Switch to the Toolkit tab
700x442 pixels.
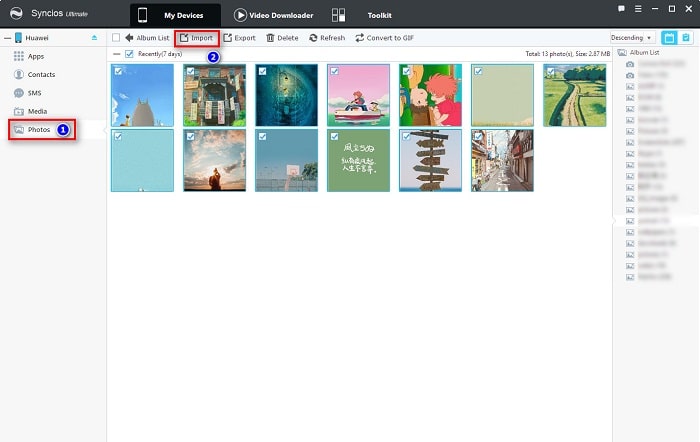click(379, 16)
